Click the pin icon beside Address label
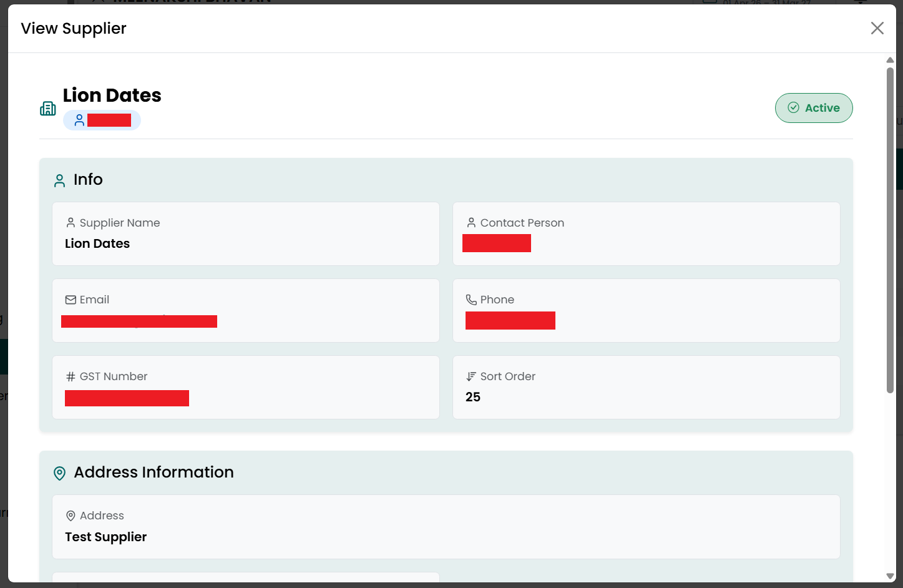 pyautogui.click(x=71, y=516)
